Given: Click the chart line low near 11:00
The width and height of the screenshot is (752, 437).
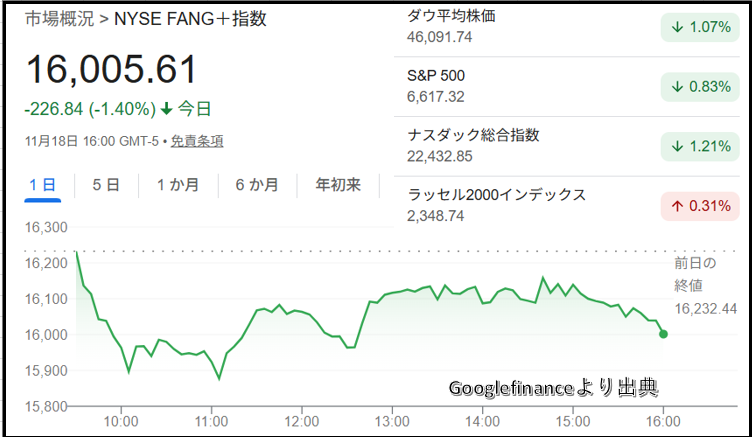Looking at the screenshot, I should tap(219, 379).
